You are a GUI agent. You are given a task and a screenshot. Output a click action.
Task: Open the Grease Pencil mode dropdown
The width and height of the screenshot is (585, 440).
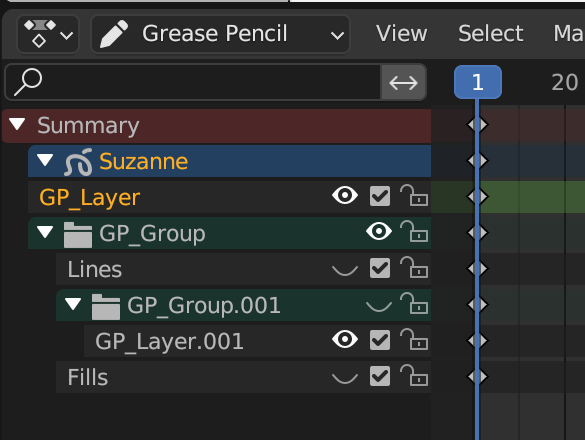pyautogui.click(x=220, y=34)
